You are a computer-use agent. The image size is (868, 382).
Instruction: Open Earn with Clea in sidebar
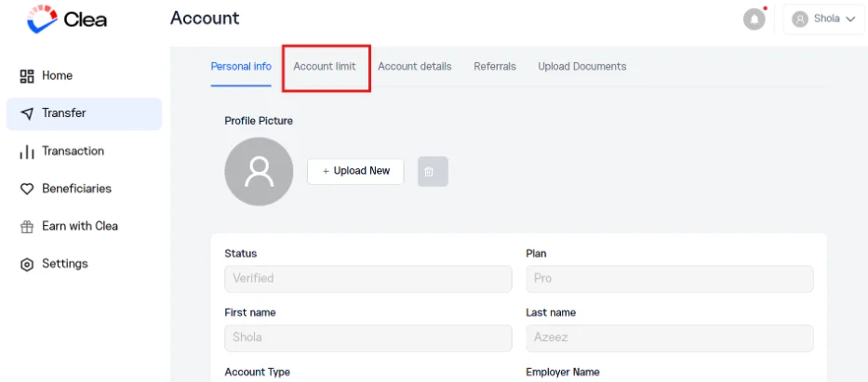(84, 227)
